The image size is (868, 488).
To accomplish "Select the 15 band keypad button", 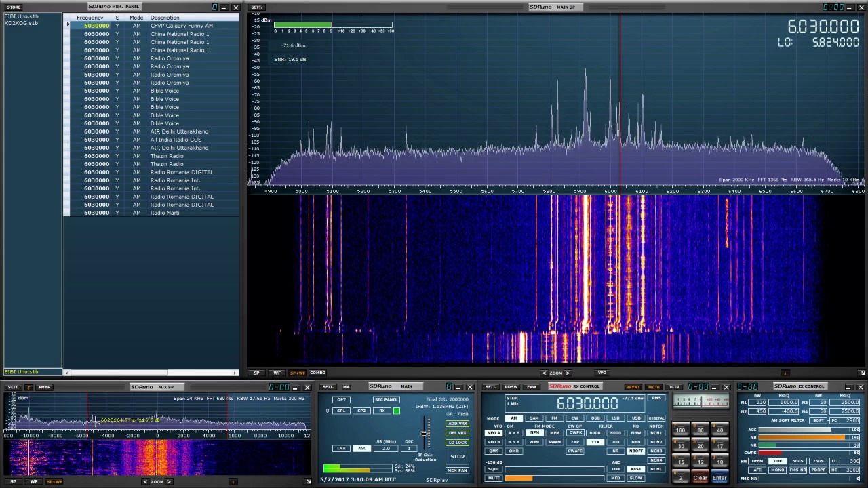I will 680,461.
